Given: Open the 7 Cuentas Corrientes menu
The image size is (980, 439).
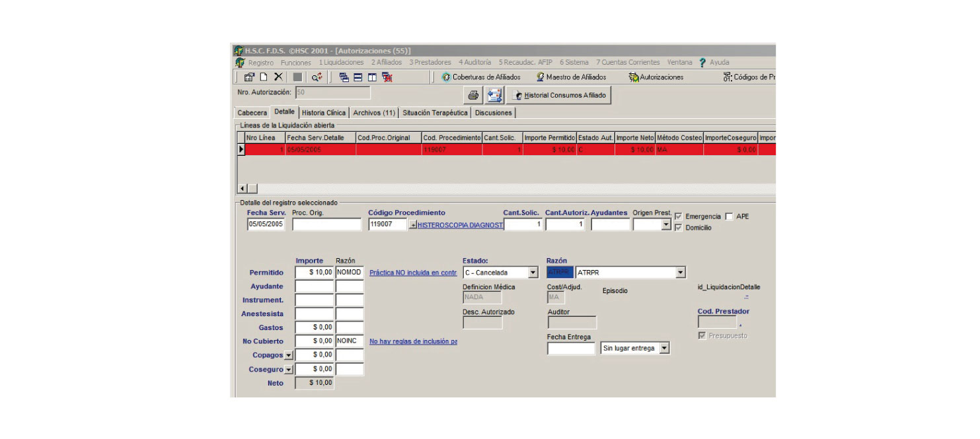Looking at the screenshot, I should coord(628,63).
